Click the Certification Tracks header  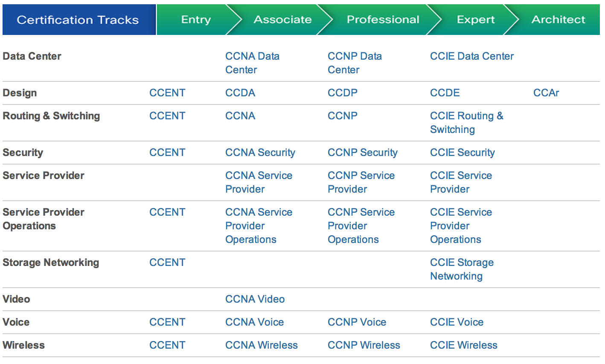pos(78,20)
